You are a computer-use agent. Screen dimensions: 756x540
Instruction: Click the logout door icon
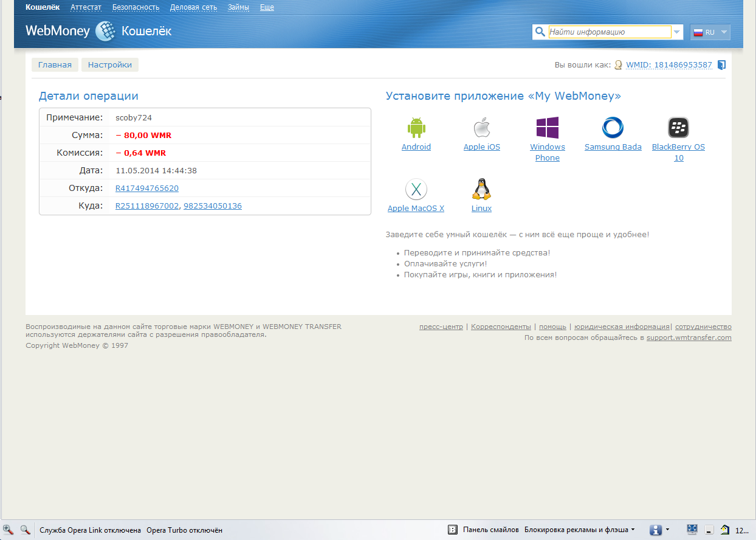pyautogui.click(x=721, y=65)
